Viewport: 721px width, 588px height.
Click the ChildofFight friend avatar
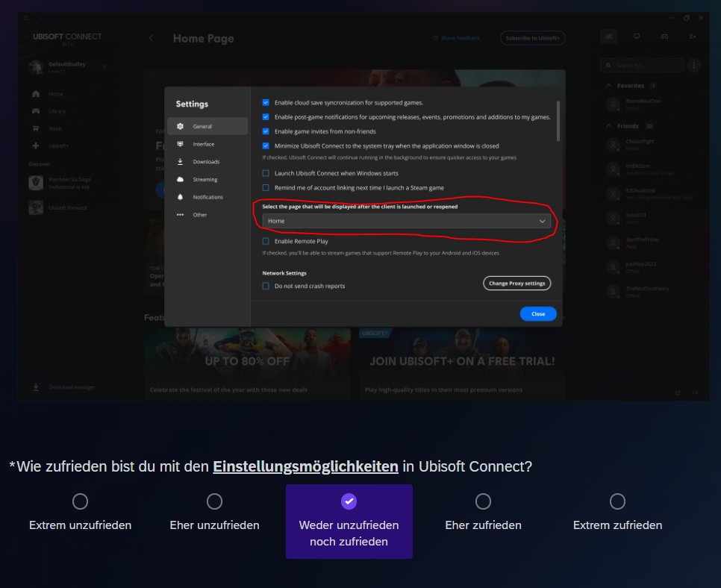(x=613, y=145)
